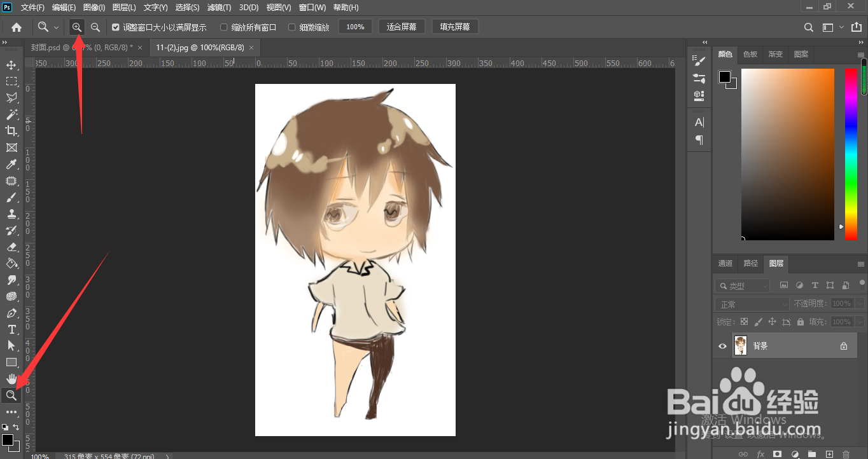Open the Layers panel flyout menu
Viewport: 868px width, 459px height.
[x=861, y=263]
